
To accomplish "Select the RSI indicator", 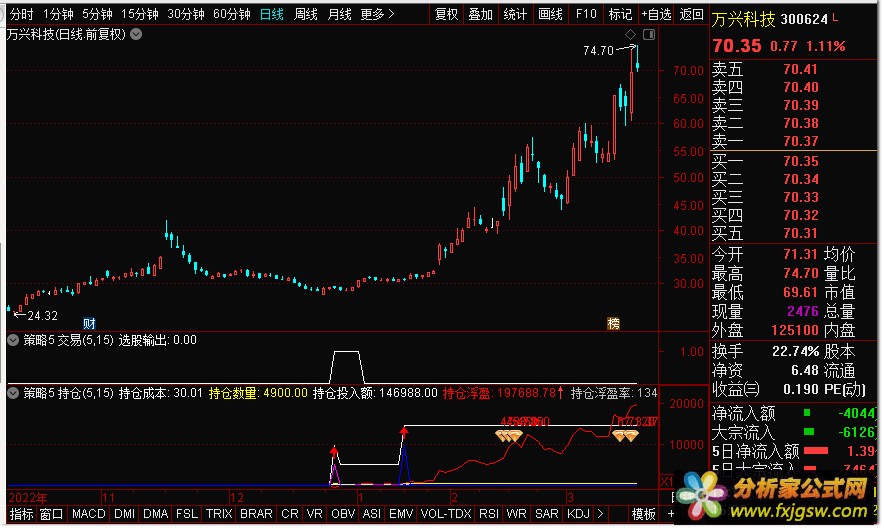I will click(x=488, y=514).
